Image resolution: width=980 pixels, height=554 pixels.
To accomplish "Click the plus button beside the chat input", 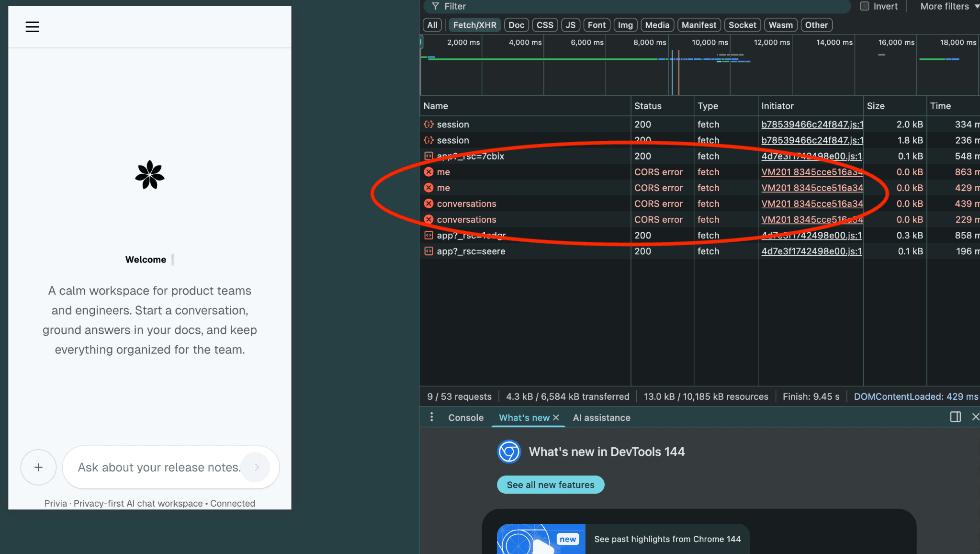I will pyautogui.click(x=38, y=467).
